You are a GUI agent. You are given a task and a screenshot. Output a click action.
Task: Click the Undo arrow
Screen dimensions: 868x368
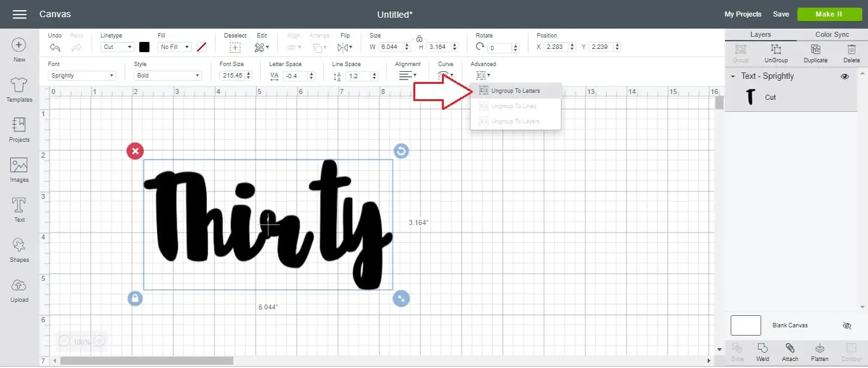[x=55, y=48]
